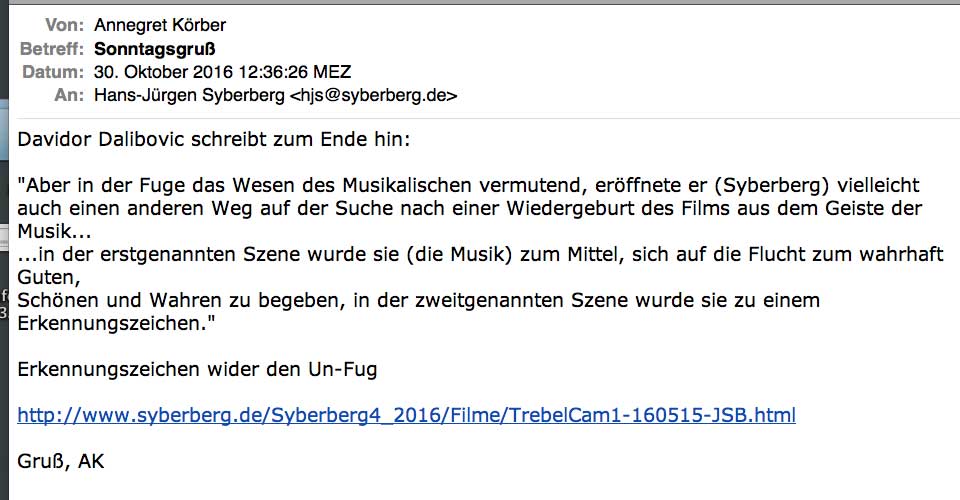Viewport: 960px width, 500px height.
Task: Click the line Erkennungszeichen wider den Un-Fug
Action: click(197, 370)
